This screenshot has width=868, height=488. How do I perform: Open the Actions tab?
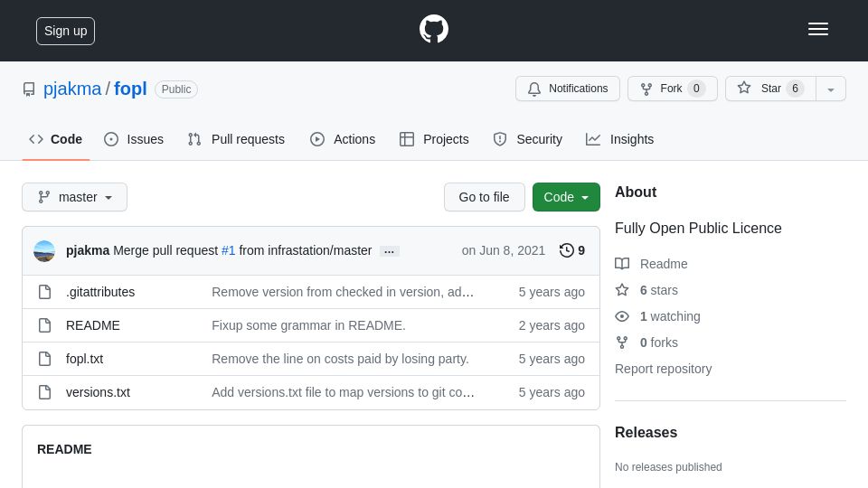coord(343,139)
